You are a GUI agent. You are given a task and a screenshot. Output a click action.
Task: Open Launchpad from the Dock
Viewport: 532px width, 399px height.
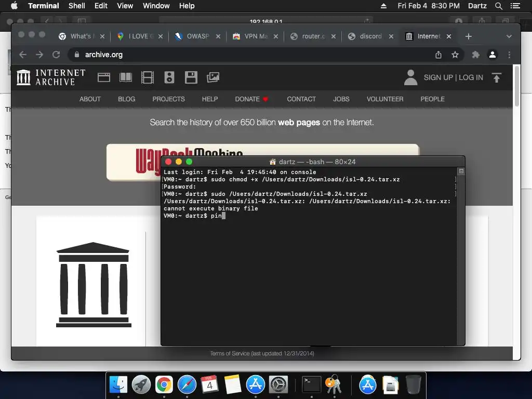coord(141,385)
